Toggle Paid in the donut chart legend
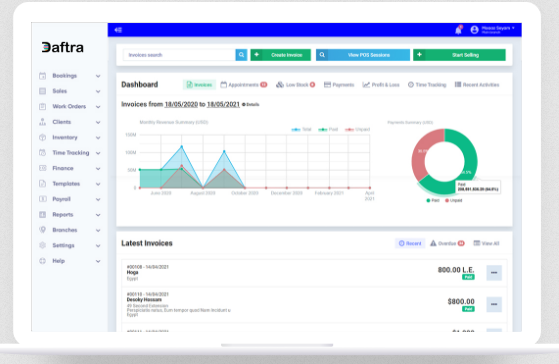This screenshot has height=364, width=559. coord(433,200)
